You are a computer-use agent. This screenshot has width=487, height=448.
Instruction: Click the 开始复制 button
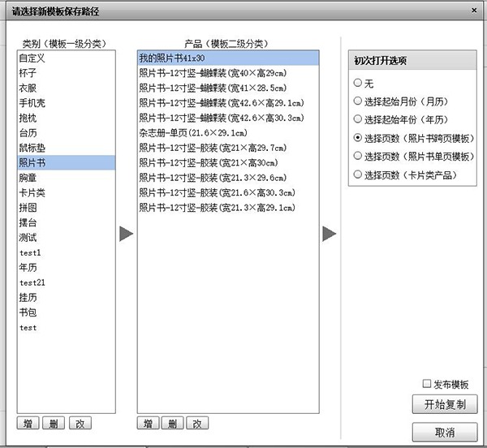click(445, 404)
